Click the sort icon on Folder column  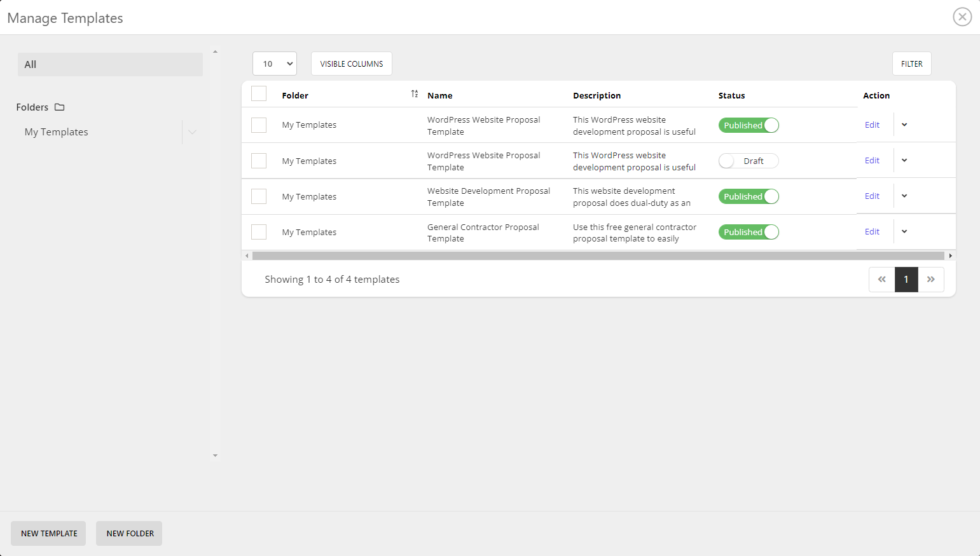(x=414, y=93)
